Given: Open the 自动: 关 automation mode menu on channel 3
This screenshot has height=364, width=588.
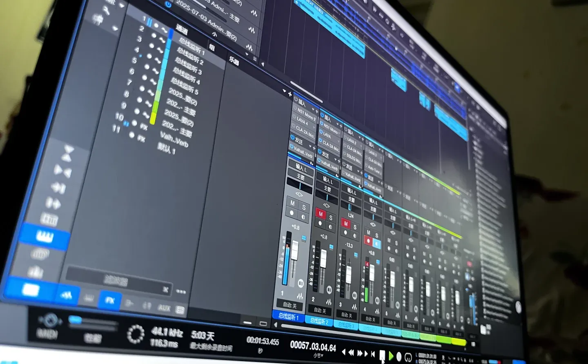Looking at the screenshot, I should tap(347, 315).
